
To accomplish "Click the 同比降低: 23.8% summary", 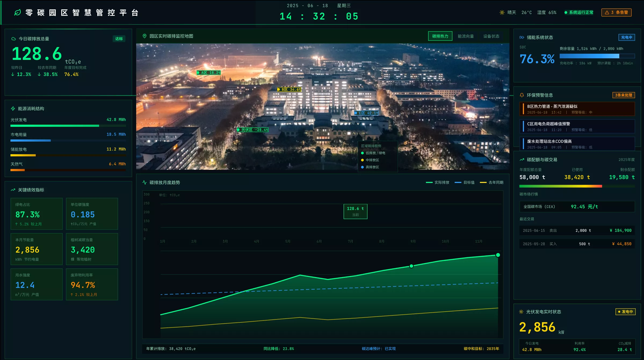I will [278, 349].
